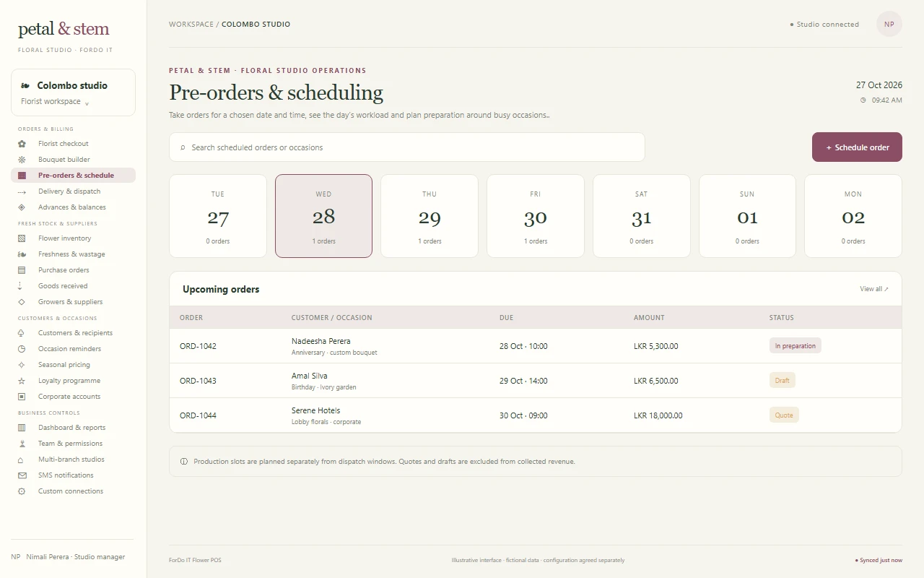Click customer Serene Hotels
The image size is (924, 578).
pyautogui.click(x=315, y=410)
